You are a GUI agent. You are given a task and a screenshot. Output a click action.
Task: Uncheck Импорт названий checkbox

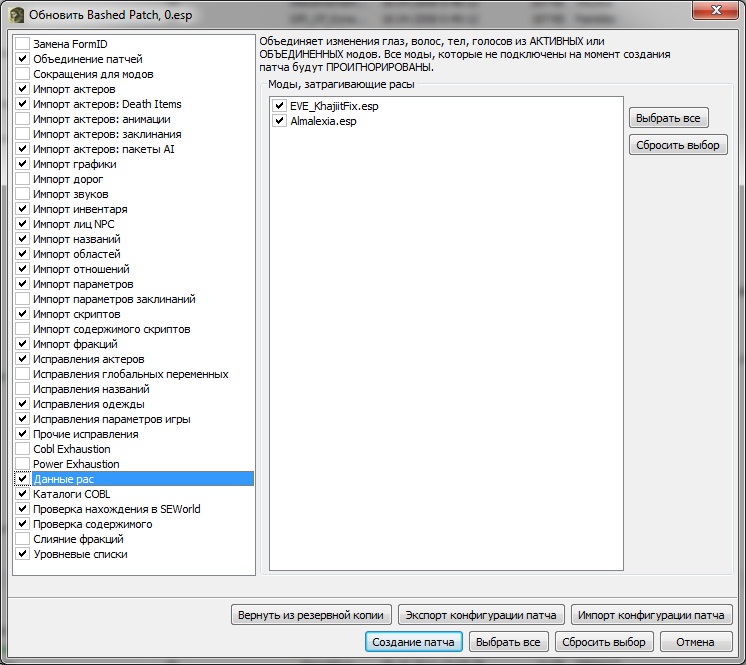[22, 239]
